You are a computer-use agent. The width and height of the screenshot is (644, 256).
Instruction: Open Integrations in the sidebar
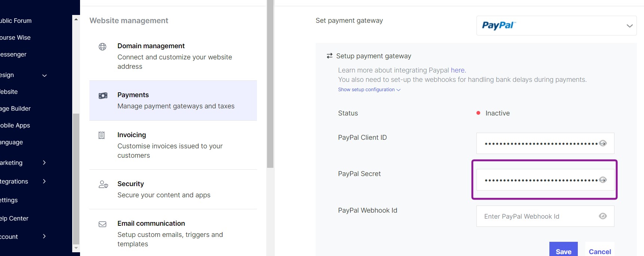pyautogui.click(x=23, y=181)
